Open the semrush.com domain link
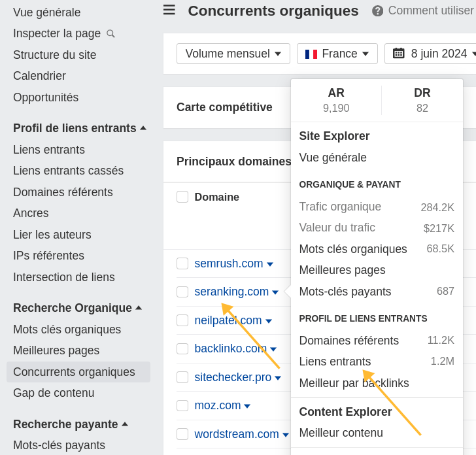Image resolution: width=476 pixels, height=455 pixels. (x=229, y=263)
